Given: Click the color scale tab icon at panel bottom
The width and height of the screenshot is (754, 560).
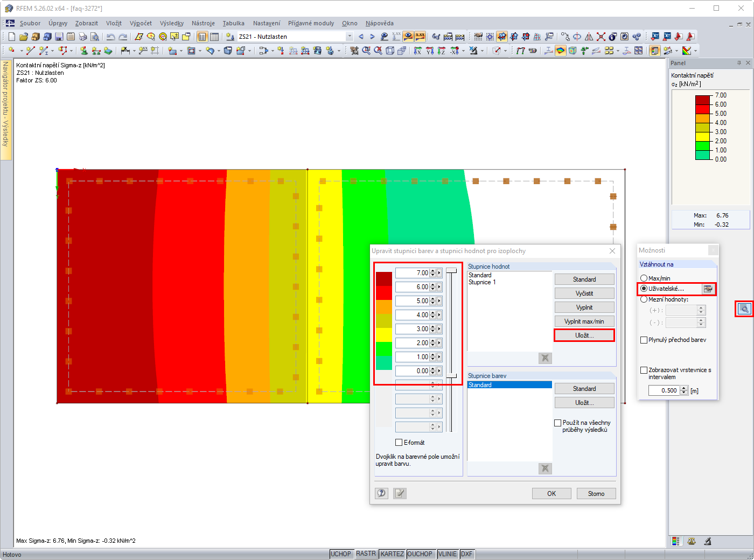Looking at the screenshot, I should click(675, 541).
